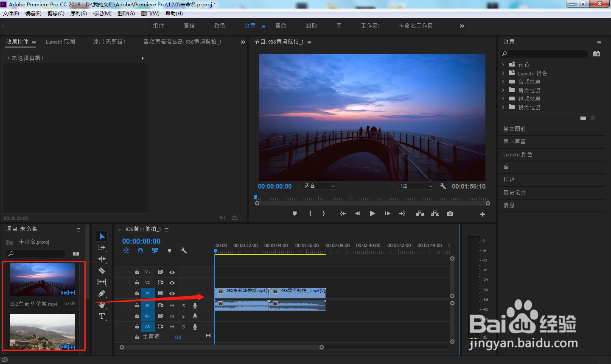Open the 剪辑(C) menu
611x364 pixels.
[x=56, y=14]
